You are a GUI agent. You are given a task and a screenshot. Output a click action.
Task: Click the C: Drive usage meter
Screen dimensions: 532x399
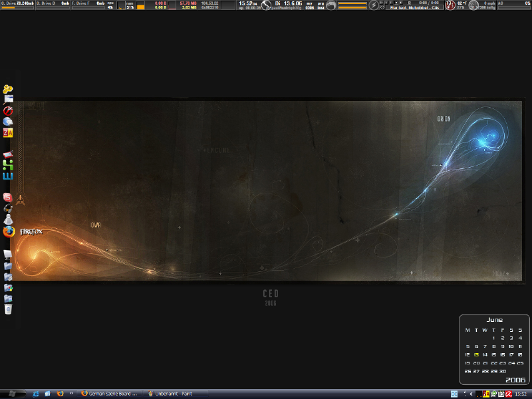pyautogui.click(x=18, y=5)
